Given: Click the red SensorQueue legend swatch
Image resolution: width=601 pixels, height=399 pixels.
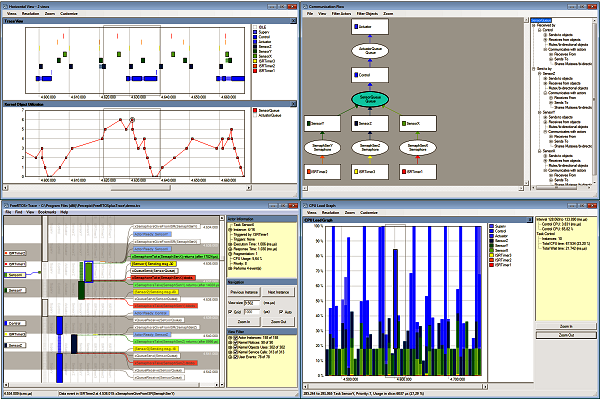Looking at the screenshot, I should [255, 110].
